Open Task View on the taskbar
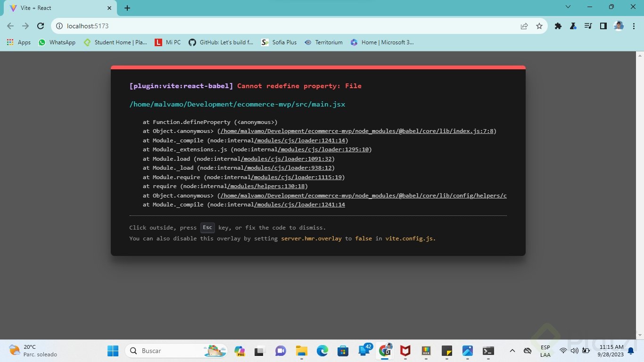 pyautogui.click(x=259, y=351)
